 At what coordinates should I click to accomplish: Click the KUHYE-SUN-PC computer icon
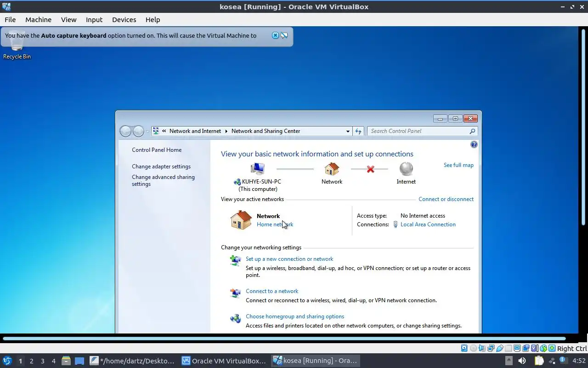pos(258,169)
